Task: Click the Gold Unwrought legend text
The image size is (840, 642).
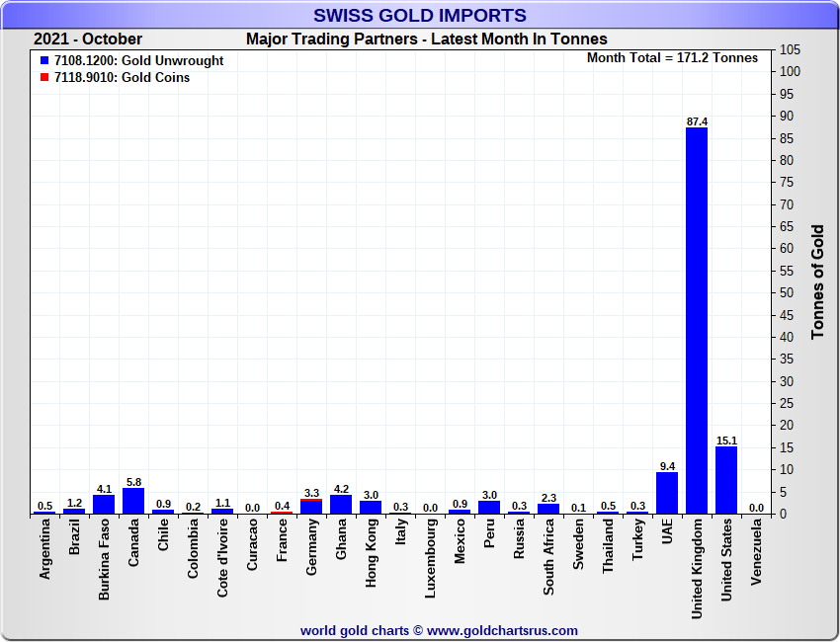Action: (x=138, y=60)
